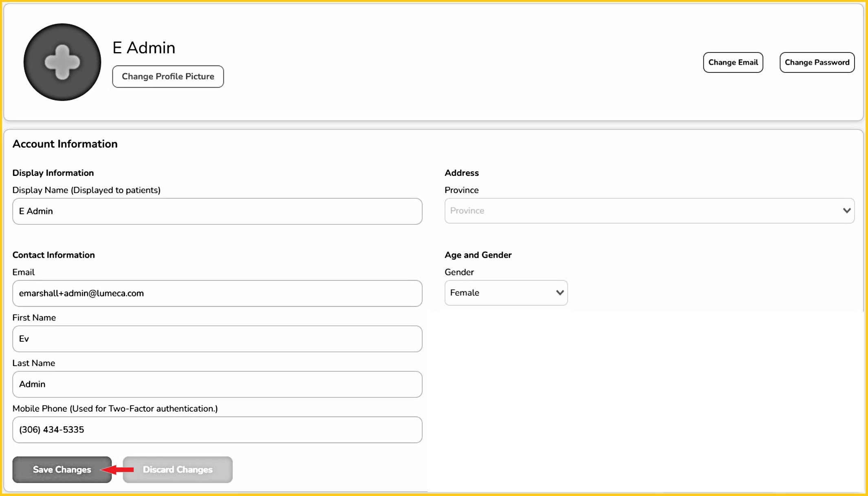
Task: Click the Account Information heading
Action: coord(65,144)
